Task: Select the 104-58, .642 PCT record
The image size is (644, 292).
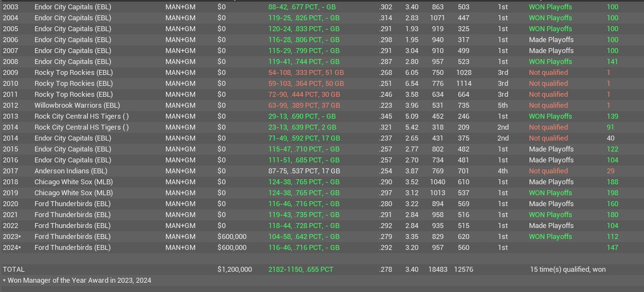Action: pos(304,237)
